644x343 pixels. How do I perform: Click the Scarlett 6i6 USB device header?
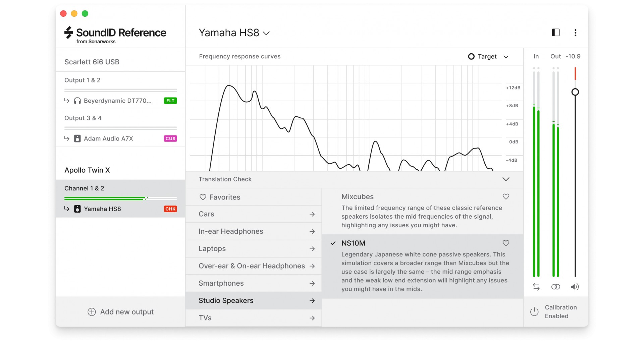click(92, 62)
